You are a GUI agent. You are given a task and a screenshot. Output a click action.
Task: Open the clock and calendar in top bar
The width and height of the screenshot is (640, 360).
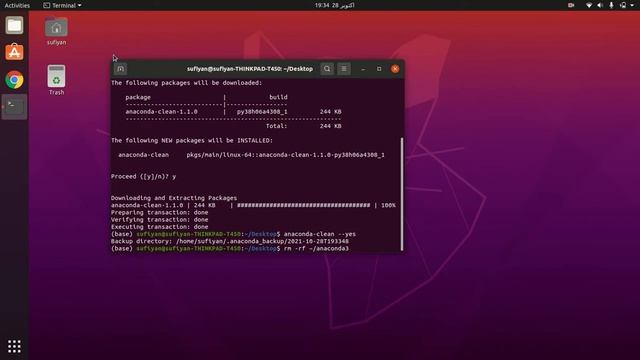[334, 5]
